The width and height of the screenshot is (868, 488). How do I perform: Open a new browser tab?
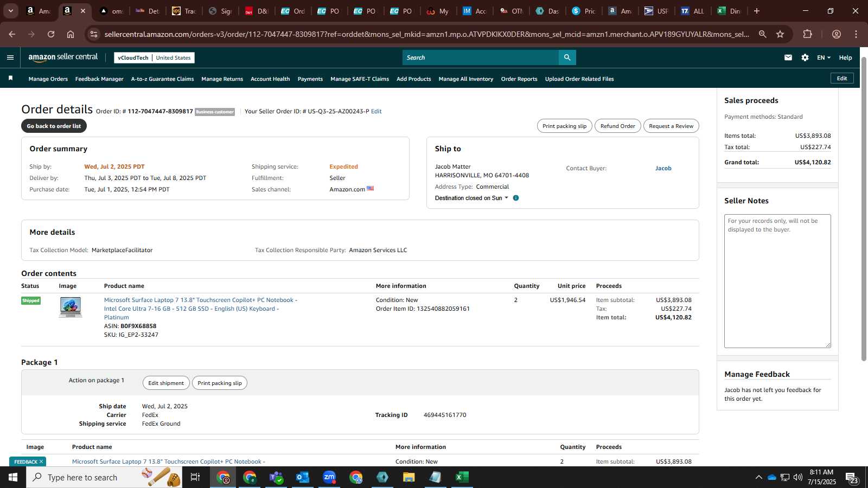coord(757,11)
